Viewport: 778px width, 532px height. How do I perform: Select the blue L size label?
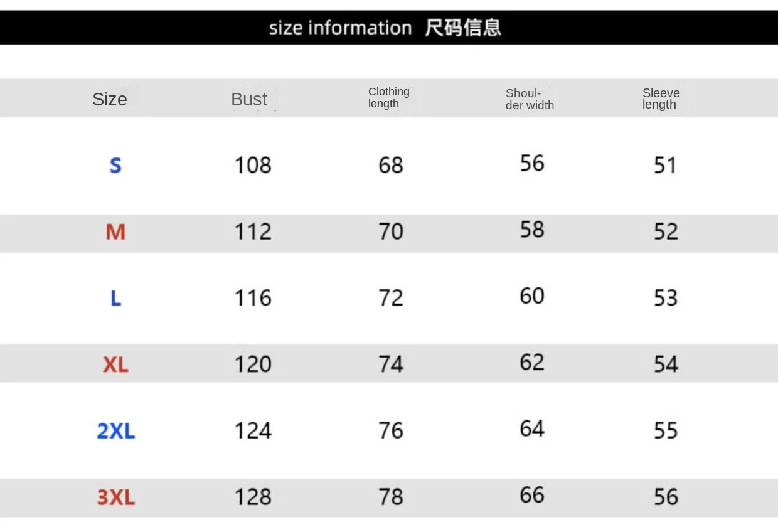coord(115,298)
